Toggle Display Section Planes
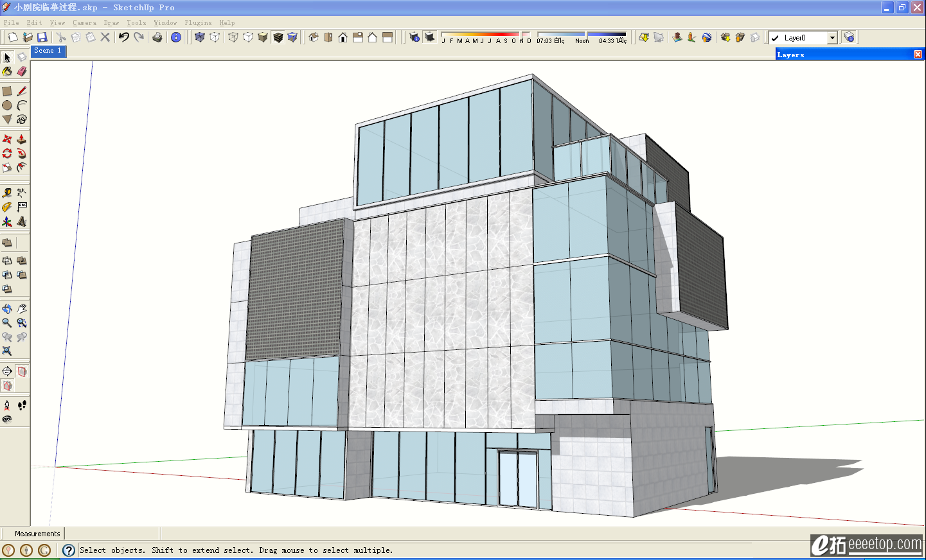Image resolution: width=926 pixels, height=560 pixels. [x=22, y=371]
